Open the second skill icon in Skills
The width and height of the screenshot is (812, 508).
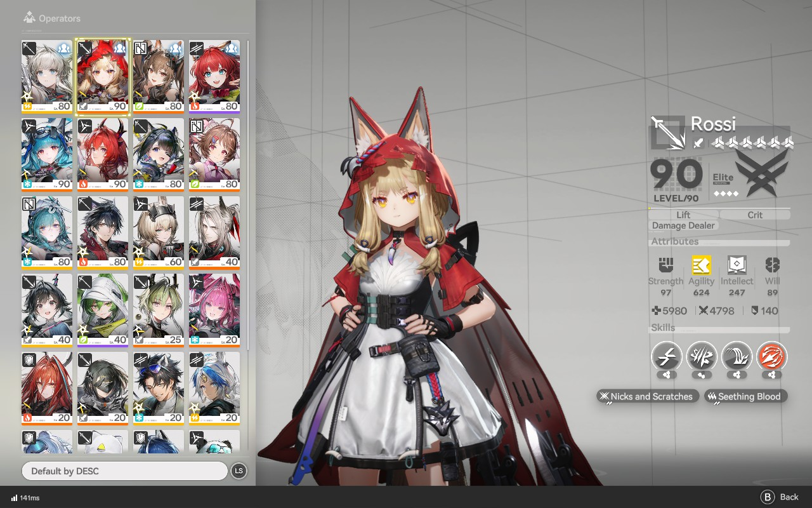click(702, 357)
